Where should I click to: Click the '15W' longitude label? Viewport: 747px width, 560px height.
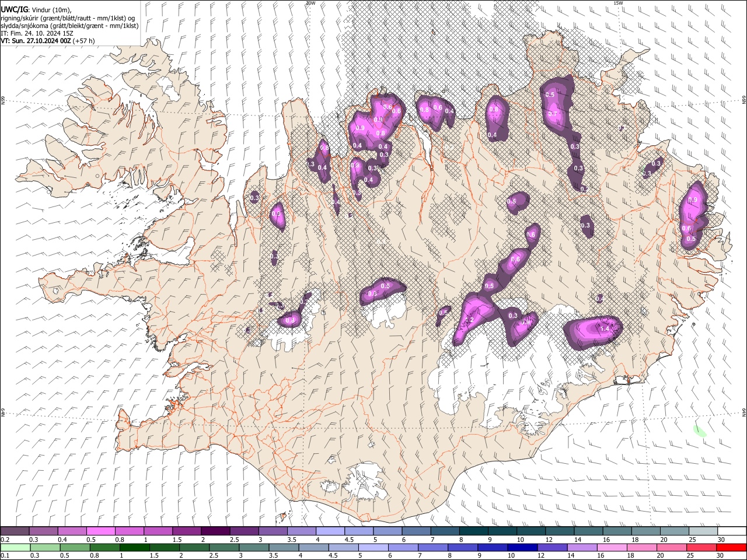tap(617, 3)
